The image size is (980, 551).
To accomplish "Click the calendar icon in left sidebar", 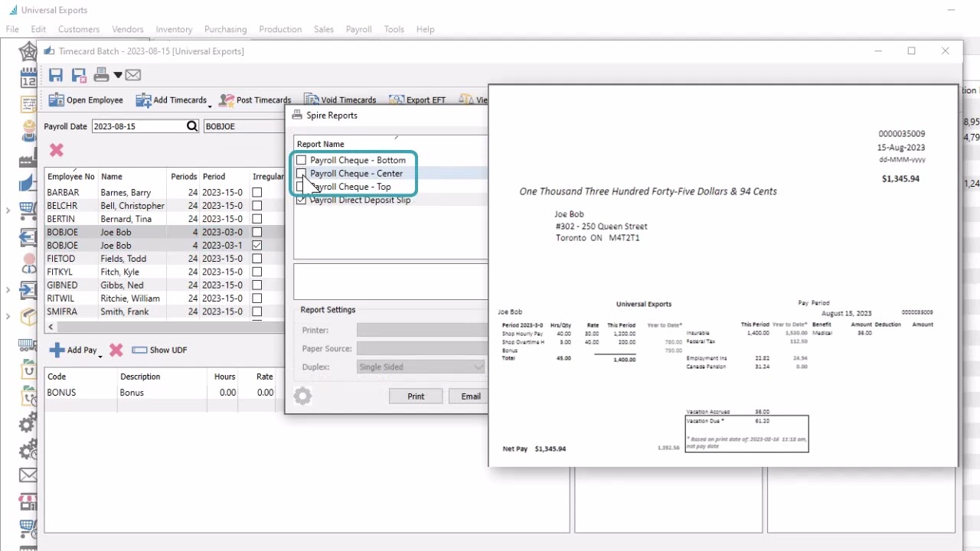I will click(x=28, y=77).
